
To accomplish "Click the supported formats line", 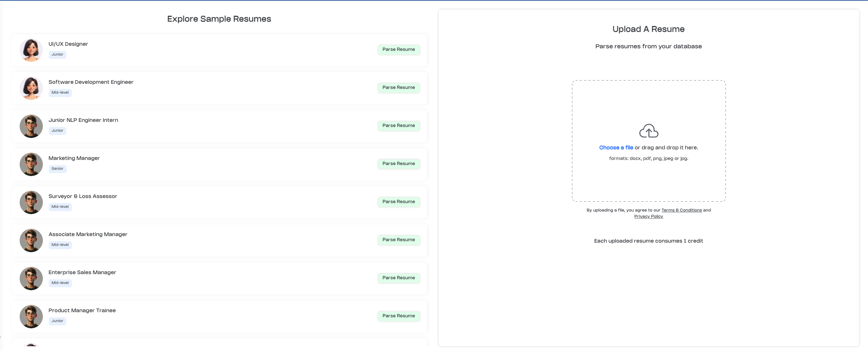I will (649, 158).
